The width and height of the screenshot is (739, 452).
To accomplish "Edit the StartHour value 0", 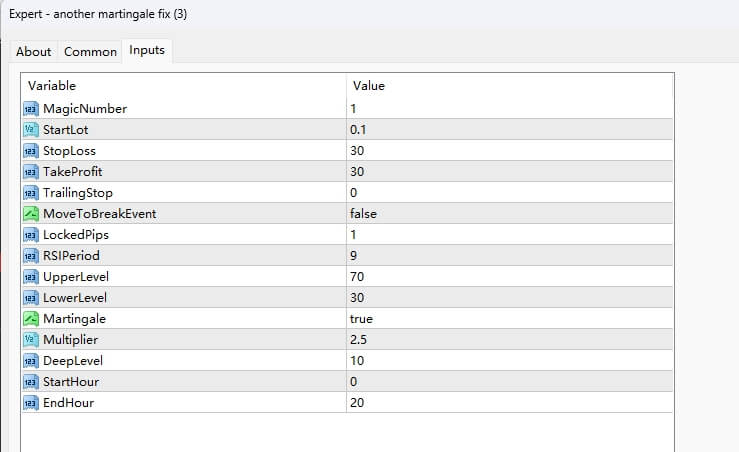I will [x=354, y=381].
